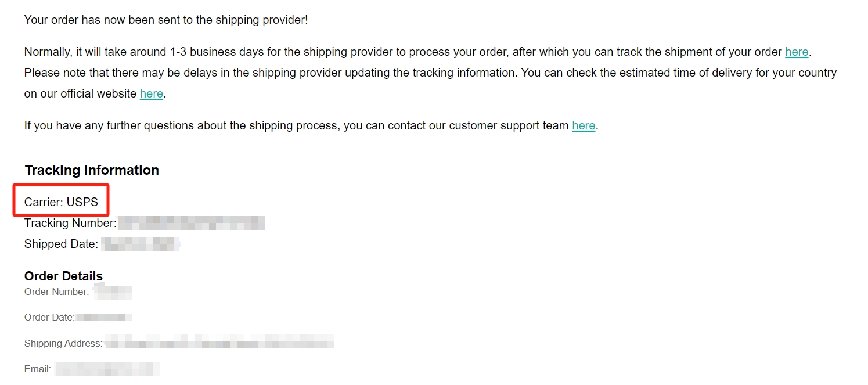The width and height of the screenshot is (868, 385).
Task: Click the 'Shipping Address:' label
Action: 63,343
